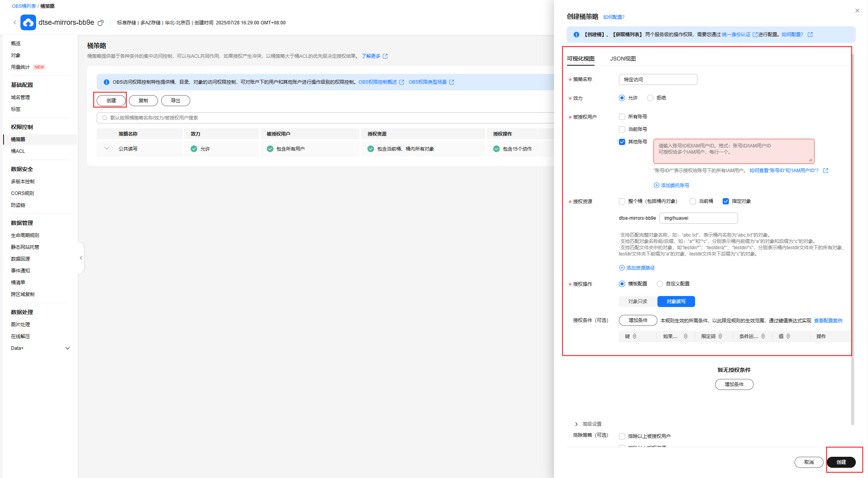The image size is (868, 478).
Task: Select the 拒绝 effect radio button
Action: 650,98
